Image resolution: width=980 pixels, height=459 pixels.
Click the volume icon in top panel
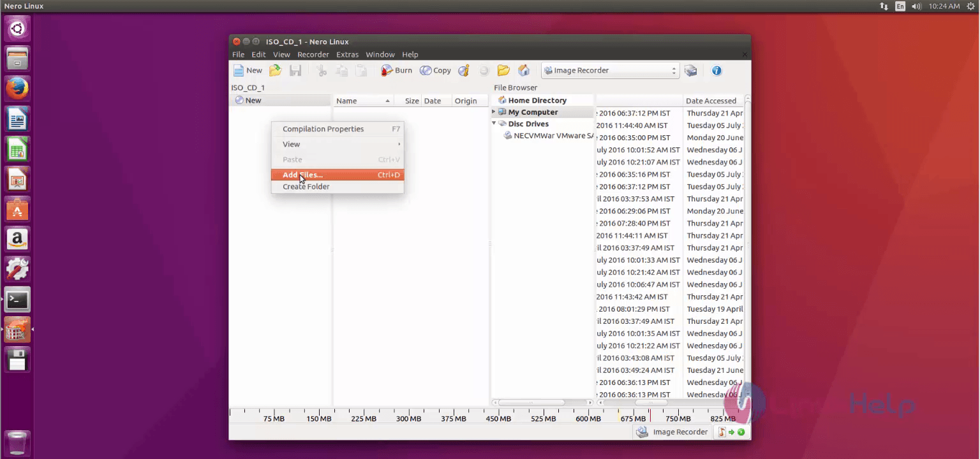click(x=917, y=6)
